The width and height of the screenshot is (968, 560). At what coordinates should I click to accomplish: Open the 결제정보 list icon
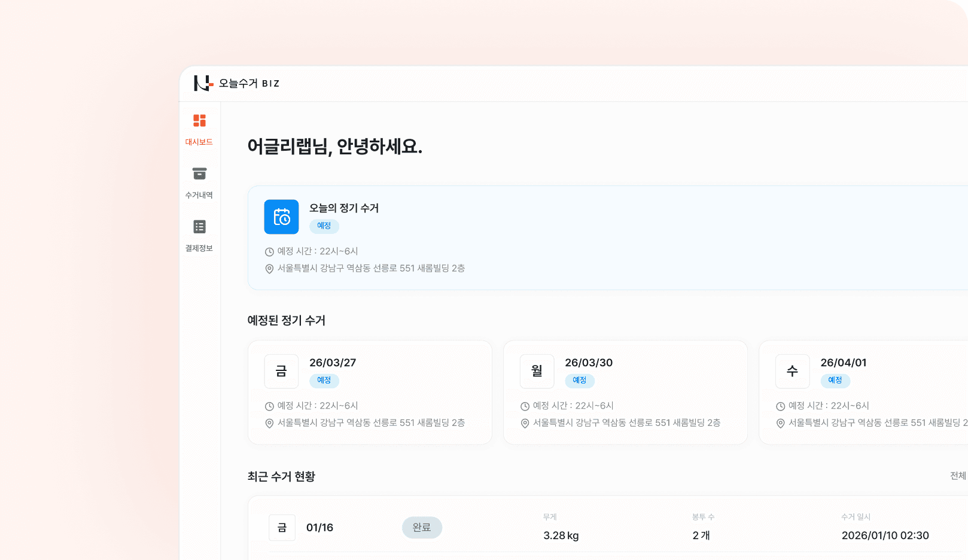click(199, 227)
